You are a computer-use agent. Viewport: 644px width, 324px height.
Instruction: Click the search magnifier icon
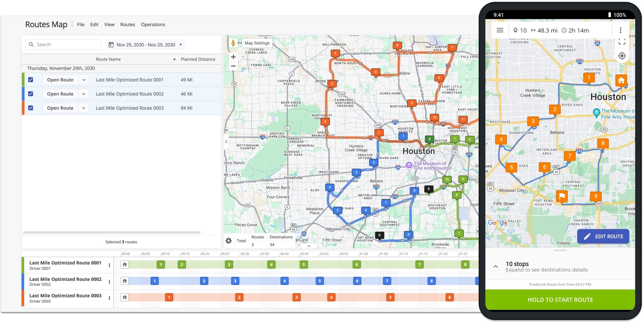click(31, 45)
